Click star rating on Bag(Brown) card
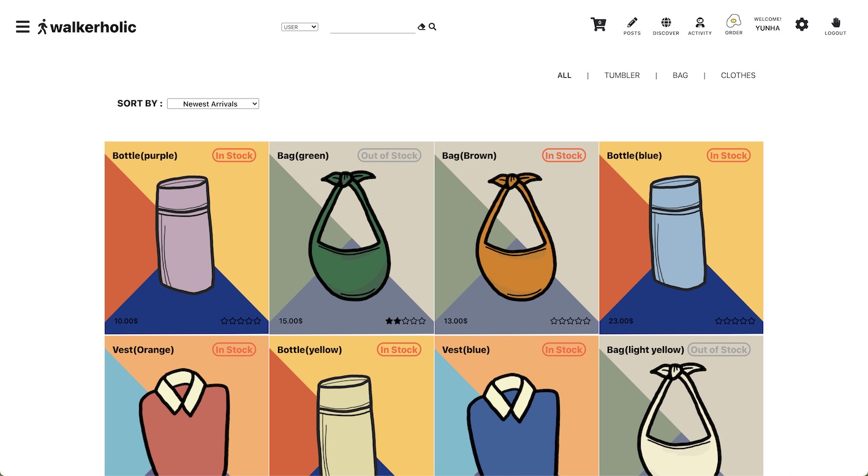868x476 pixels. coord(570,321)
